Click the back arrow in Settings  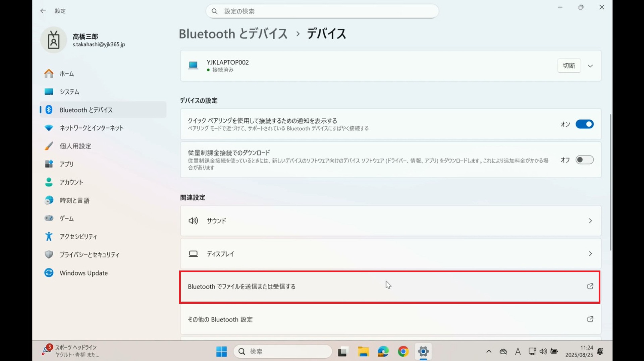tap(43, 11)
